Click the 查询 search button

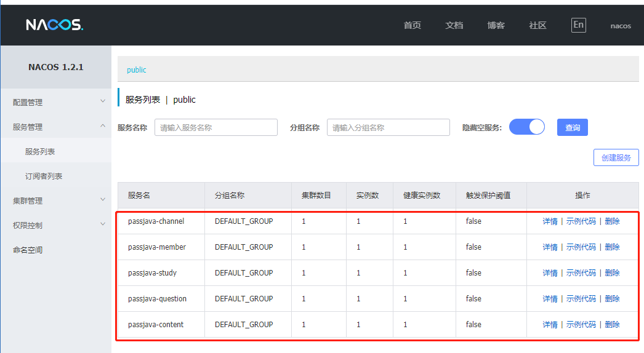click(x=573, y=127)
